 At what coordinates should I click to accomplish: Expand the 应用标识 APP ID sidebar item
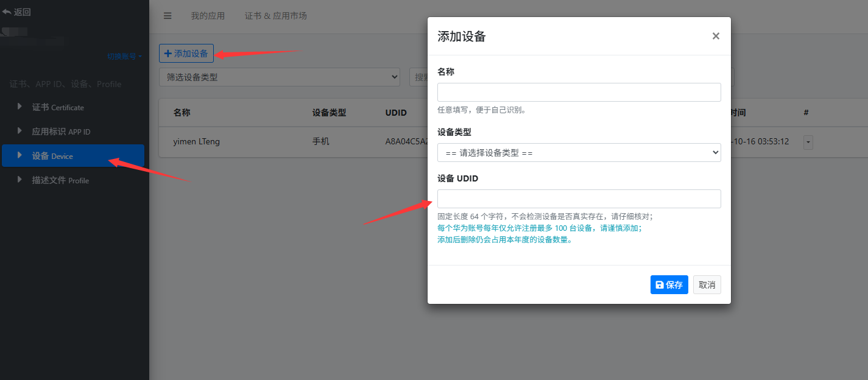point(73,132)
